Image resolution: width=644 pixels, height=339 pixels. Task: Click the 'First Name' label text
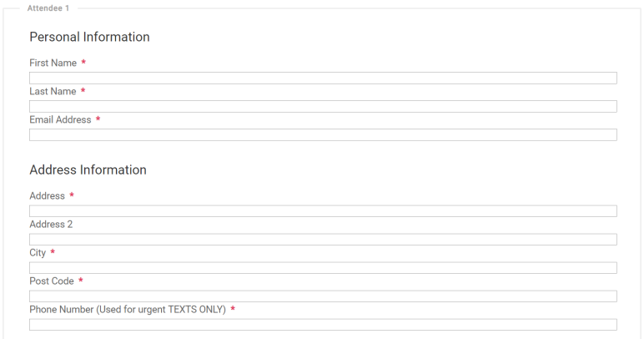[x=53, y=63]
